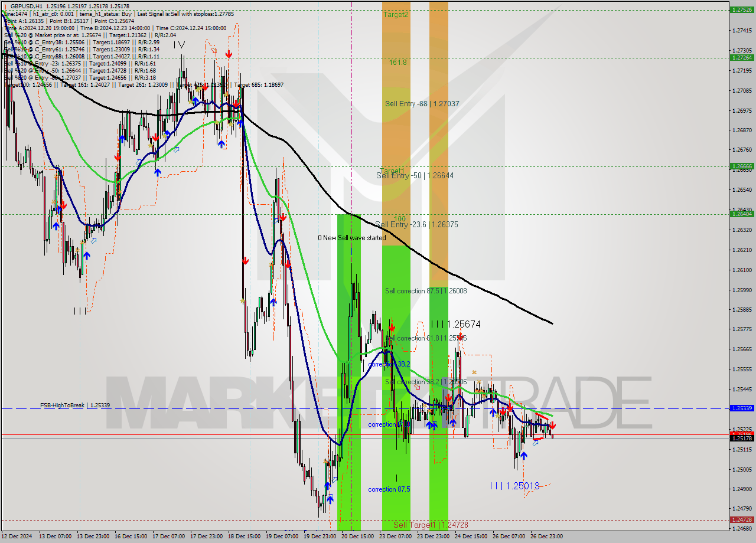Click the 18 Dec 15:00 time label
756x543 pixels.
click(x=245, y=537)
